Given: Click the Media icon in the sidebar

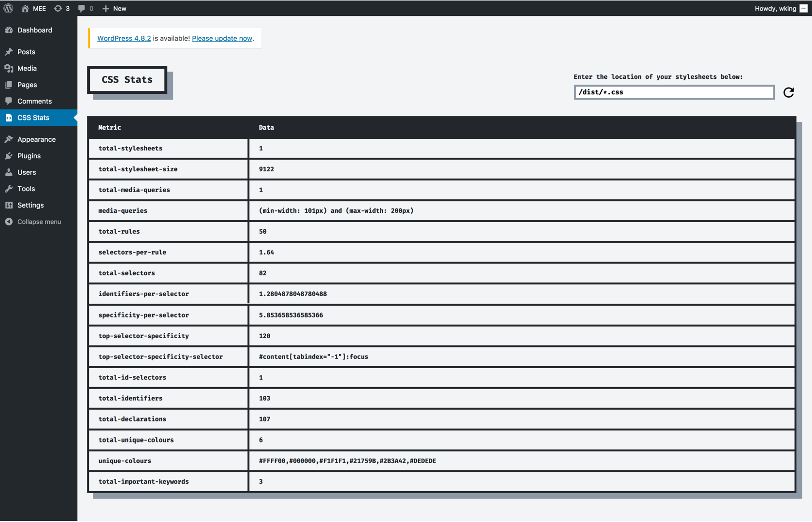Looking at the screenshot, I should [9, 68].
